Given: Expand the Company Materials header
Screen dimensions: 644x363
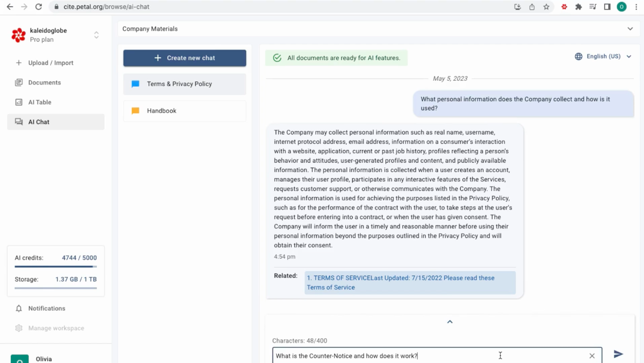Looking at the screenshot, I should click(631, 29).
